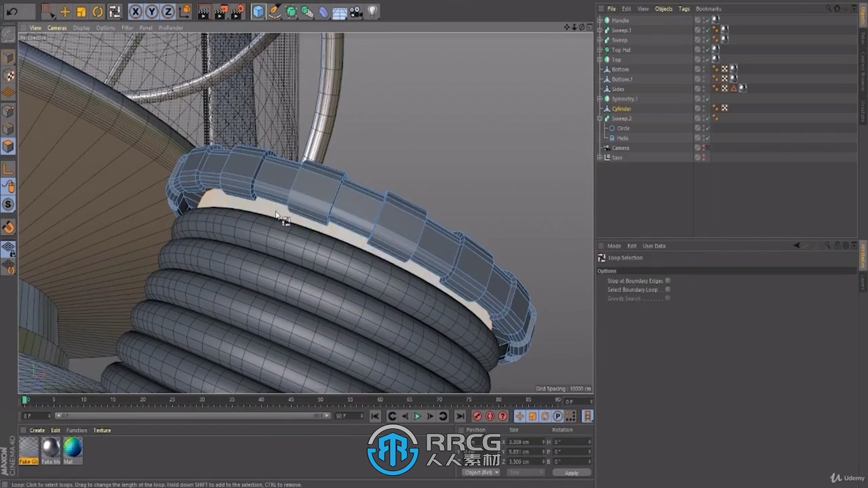
Task: Open the Attributes Mode menu
Action: click(614, 246)
